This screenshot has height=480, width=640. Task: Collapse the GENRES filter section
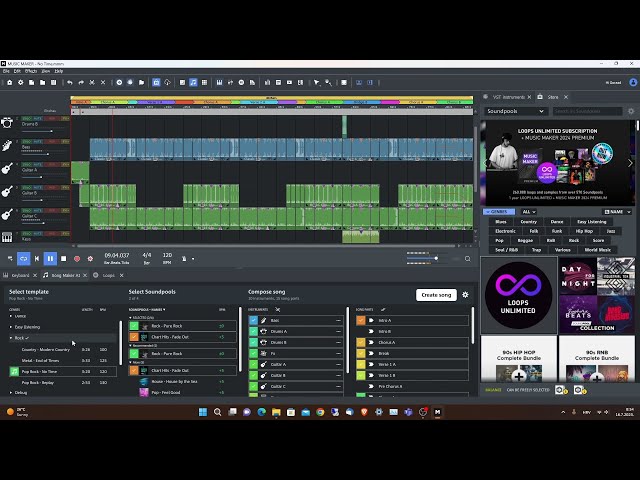click(499, 212)
